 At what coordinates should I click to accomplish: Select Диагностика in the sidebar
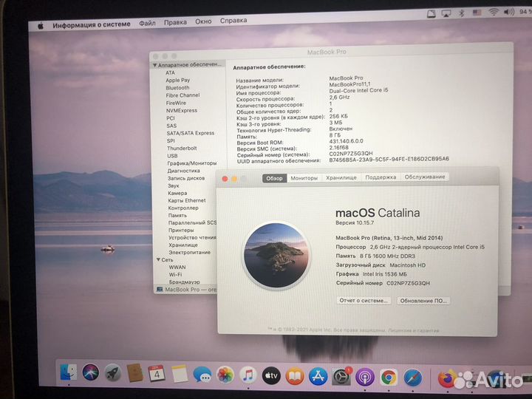tap(183, 171)
